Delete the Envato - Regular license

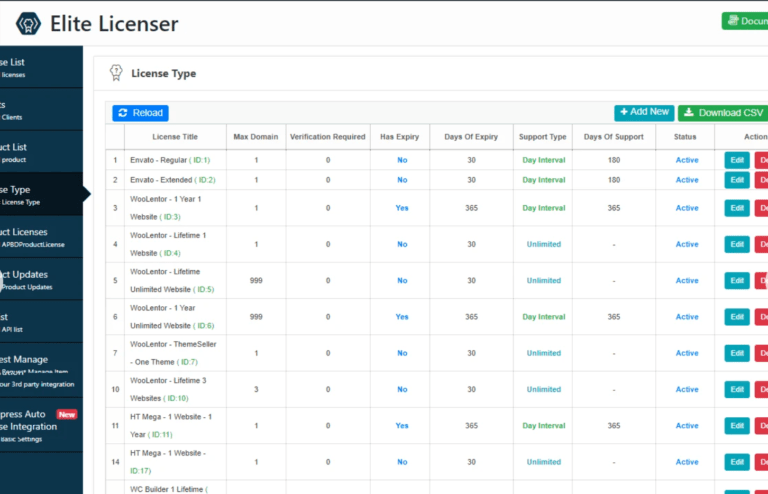tap(762, 160)
